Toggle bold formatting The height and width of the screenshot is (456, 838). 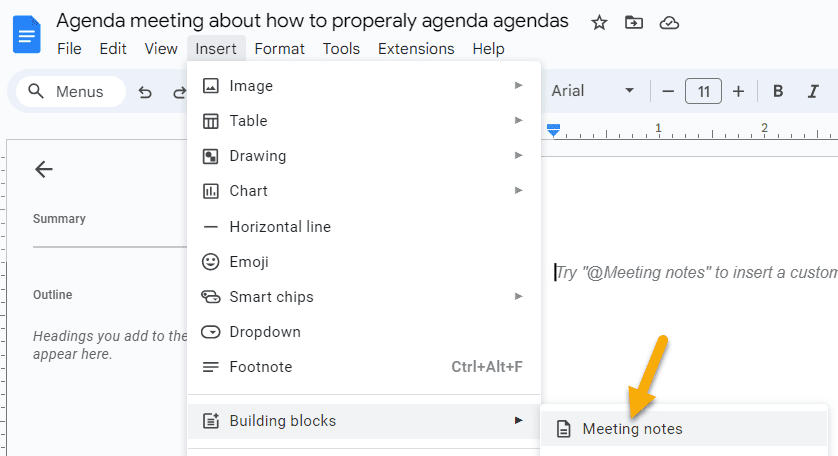(x=778, y=91)
